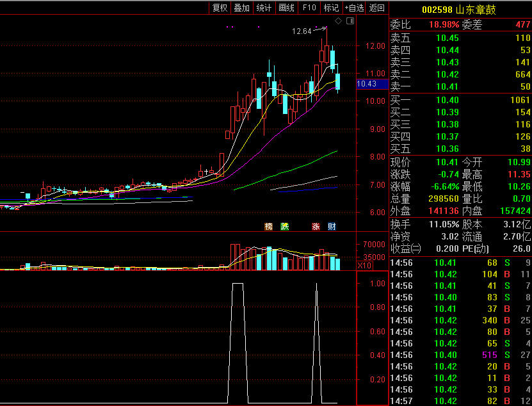Click the 内盘 value 157424
This screenshot has height=406, width=532.
515,211
